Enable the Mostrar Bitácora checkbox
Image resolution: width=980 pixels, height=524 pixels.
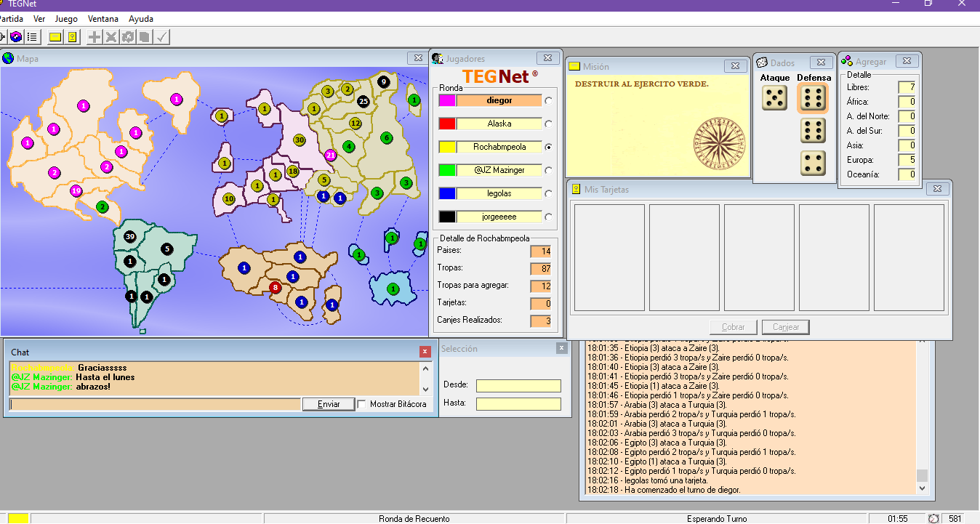(x=361, y=404)
